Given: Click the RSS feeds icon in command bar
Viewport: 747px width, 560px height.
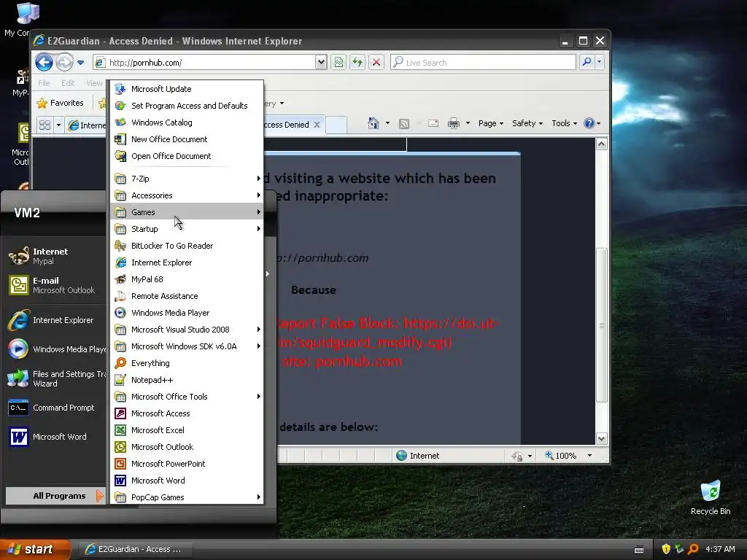Looking at the screenshot, I should pyautogui.click(x=404, y=124).
